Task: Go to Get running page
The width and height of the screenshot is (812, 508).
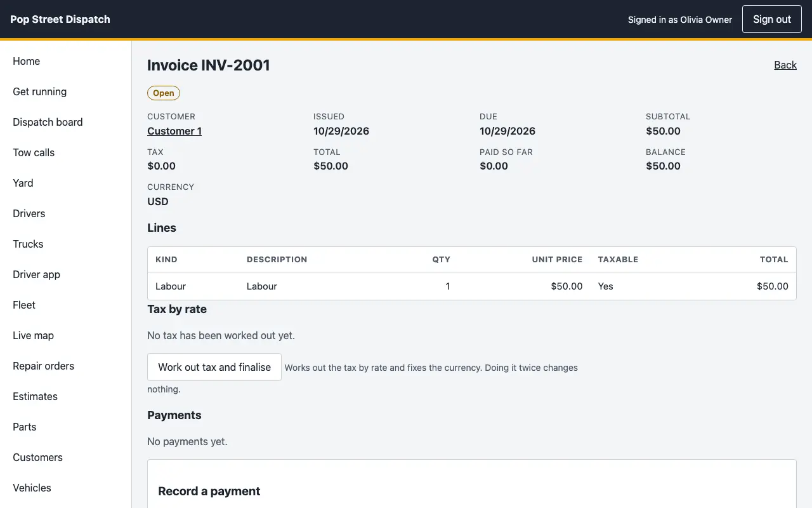Action: click(x=39, y=91)
